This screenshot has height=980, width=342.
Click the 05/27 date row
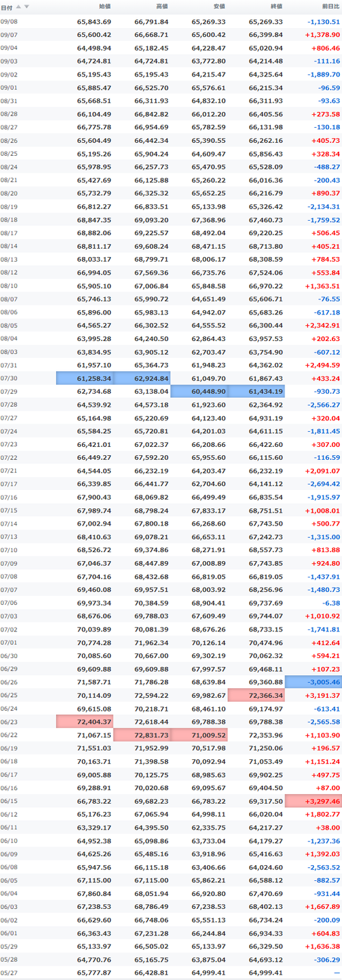(x=171, y=971)
